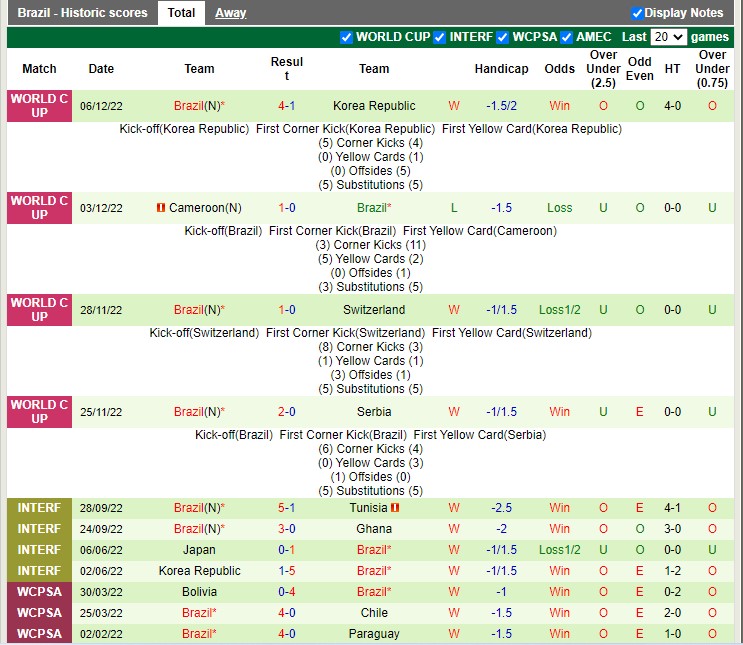Click the red card icon beside Cameroon(N)

click(161, 208)
